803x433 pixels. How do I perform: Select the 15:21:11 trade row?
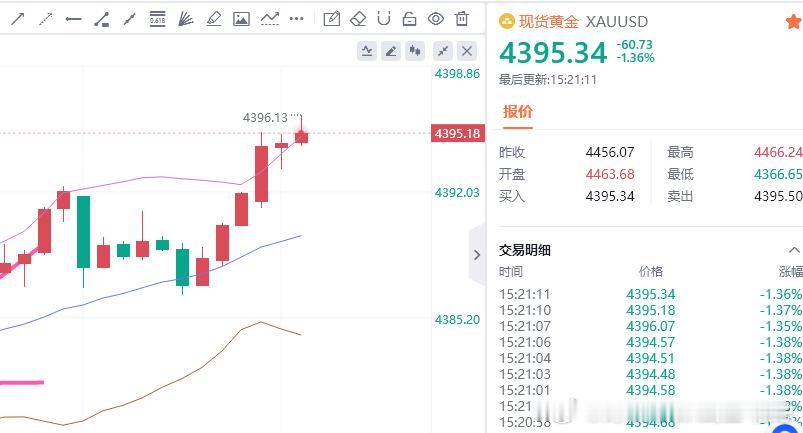point(650,294)
